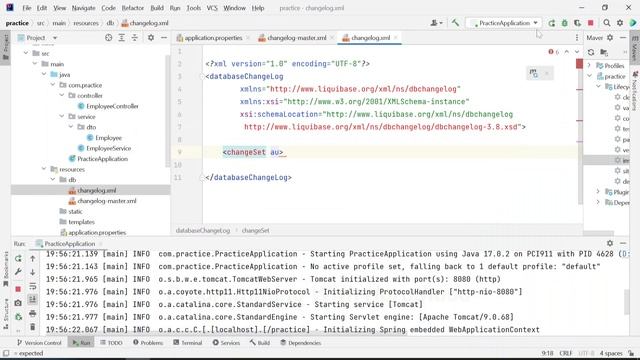Collapse the db folder

point(53,180)
